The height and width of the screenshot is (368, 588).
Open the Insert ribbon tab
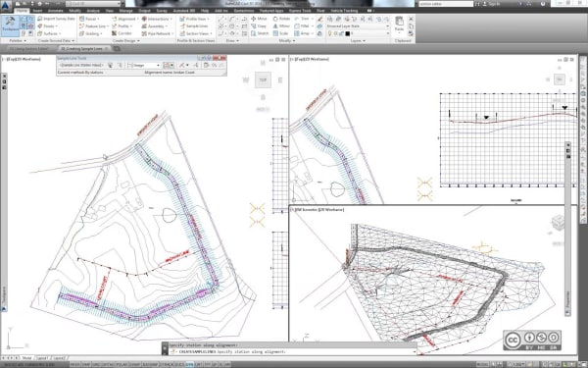(x=38, y=11)
